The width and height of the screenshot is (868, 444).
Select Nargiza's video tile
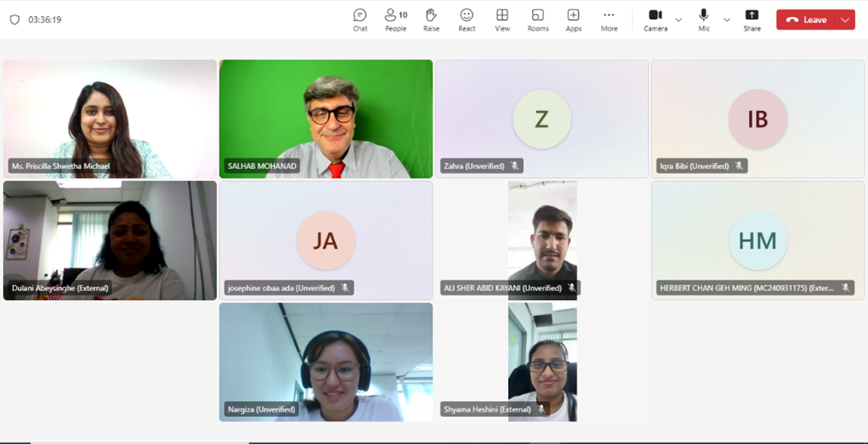[326, 362]
